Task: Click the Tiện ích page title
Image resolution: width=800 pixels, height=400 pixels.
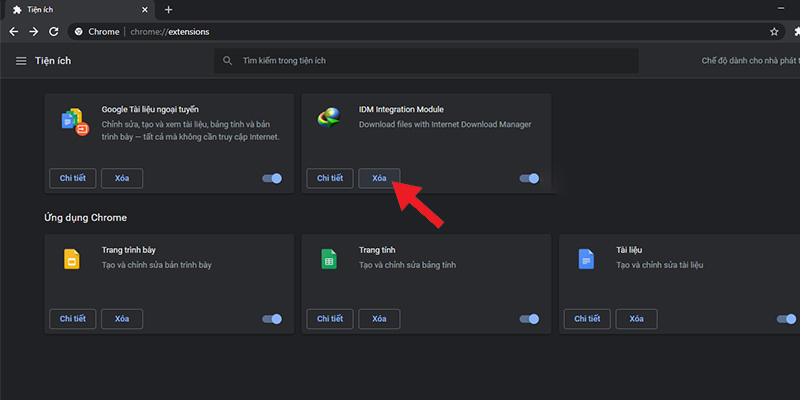Action: click(x=53, y=61)
